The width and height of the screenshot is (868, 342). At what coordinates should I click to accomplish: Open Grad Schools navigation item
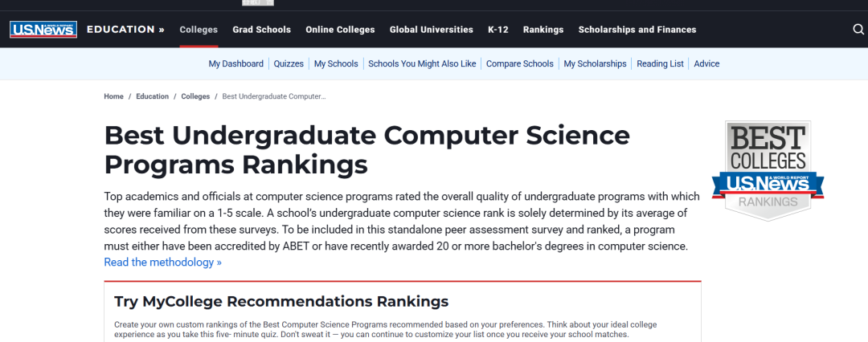[261, 30]
